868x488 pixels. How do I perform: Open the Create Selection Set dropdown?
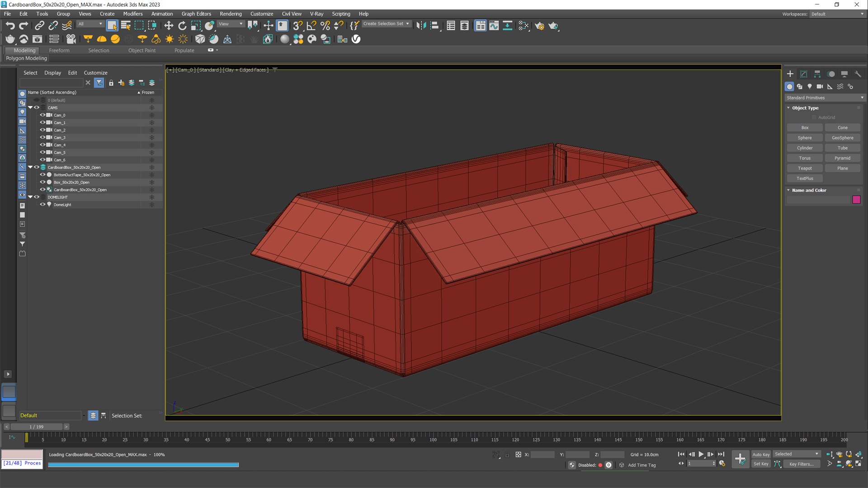[387, 23]
